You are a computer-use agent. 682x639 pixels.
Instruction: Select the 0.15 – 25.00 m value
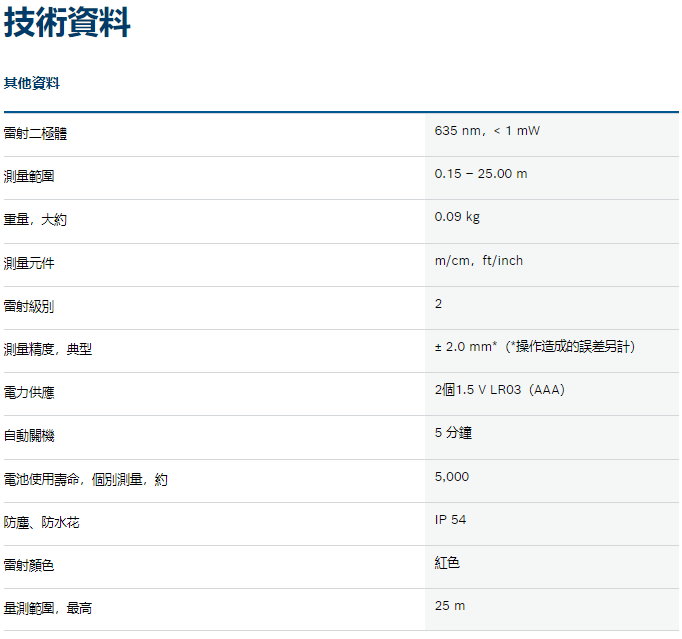point(481,174)
